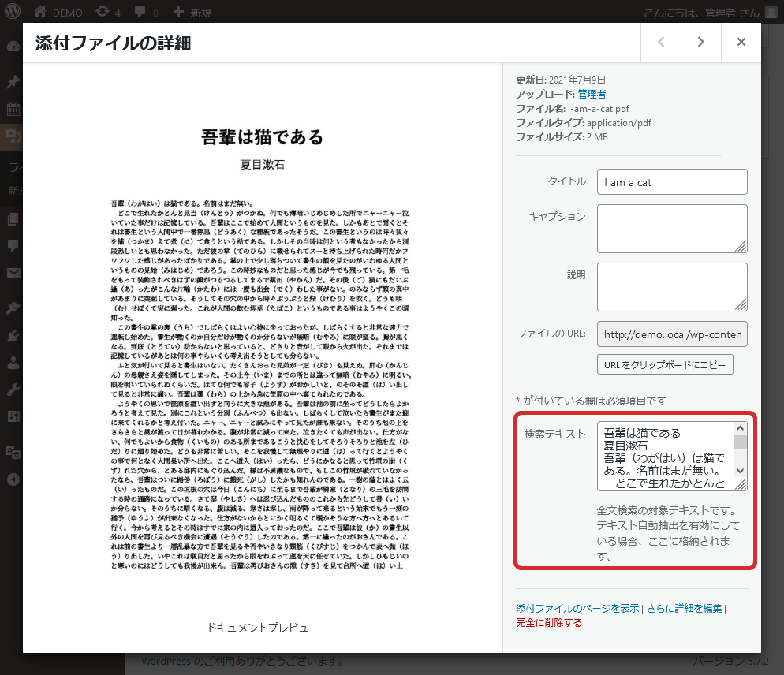Click the user avatar in admin bar
Screen dimensions: 784x675
pos(772,12)
